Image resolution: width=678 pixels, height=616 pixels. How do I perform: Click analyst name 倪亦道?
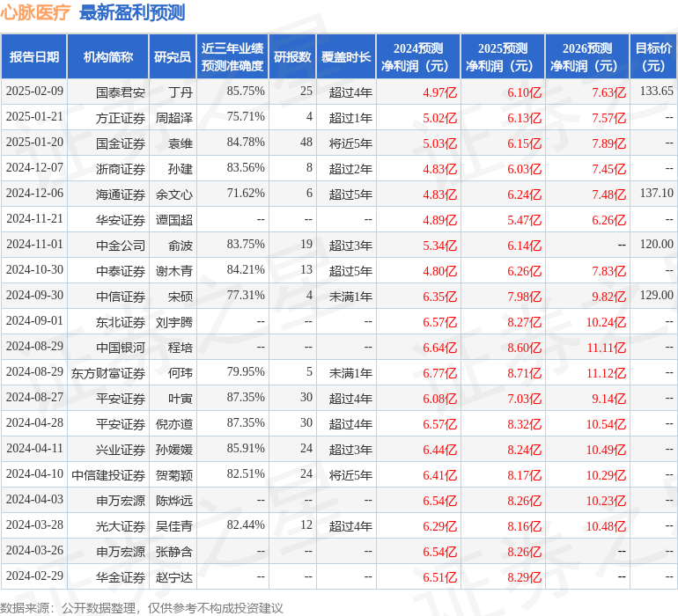[x=174, y=423]
